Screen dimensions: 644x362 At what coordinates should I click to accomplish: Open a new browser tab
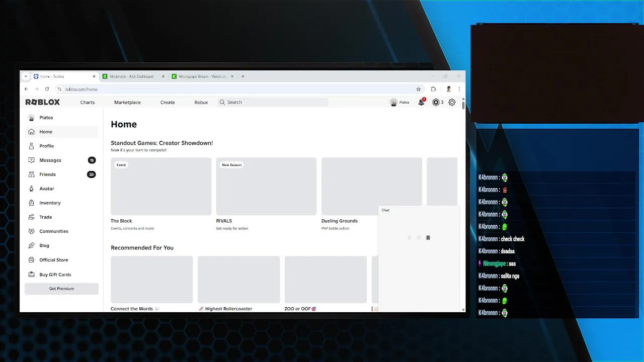[243, 76]
